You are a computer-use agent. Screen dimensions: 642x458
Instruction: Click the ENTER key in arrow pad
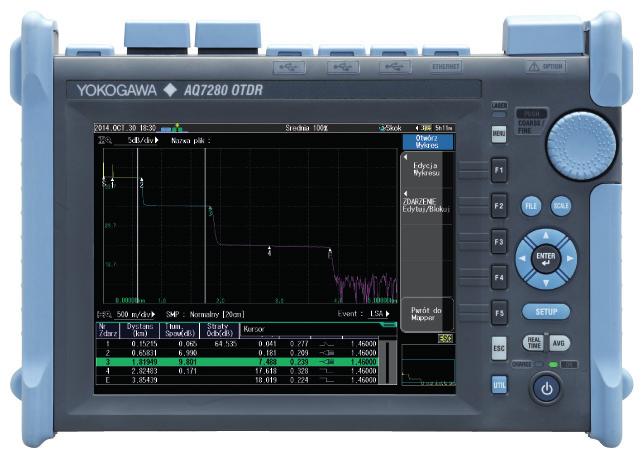pyautogui.click(x=546, y=259)
